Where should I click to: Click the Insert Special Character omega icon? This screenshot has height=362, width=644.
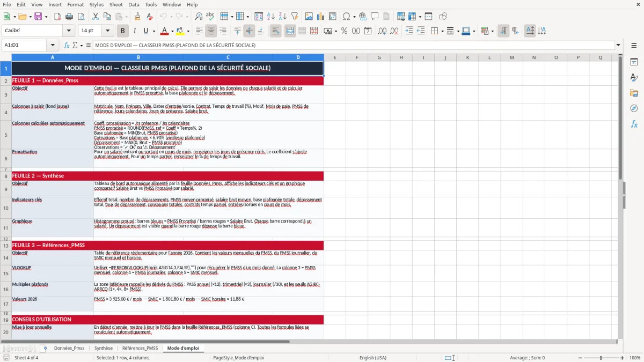coord(346,17)
